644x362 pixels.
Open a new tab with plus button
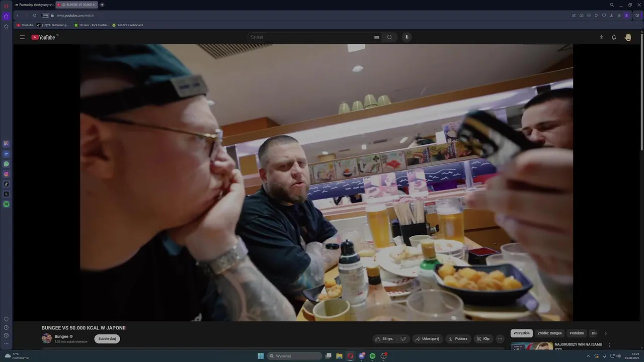point(102,5)
